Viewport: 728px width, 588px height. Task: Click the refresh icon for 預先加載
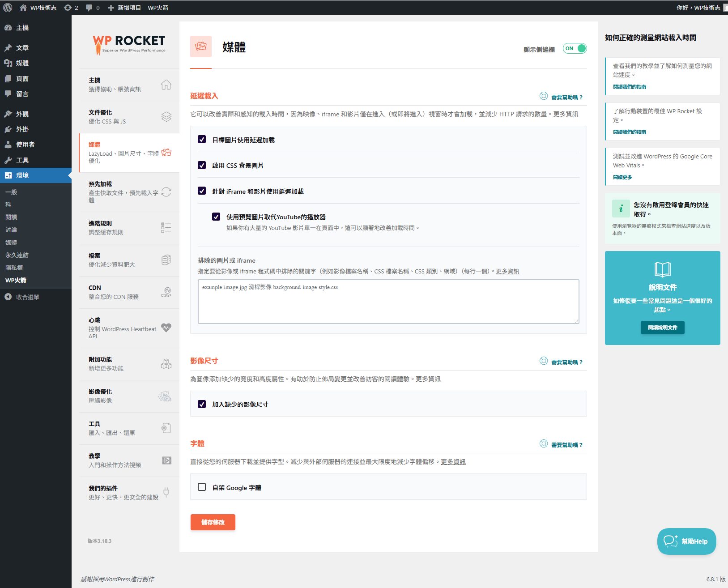click(x=166, y=192)
